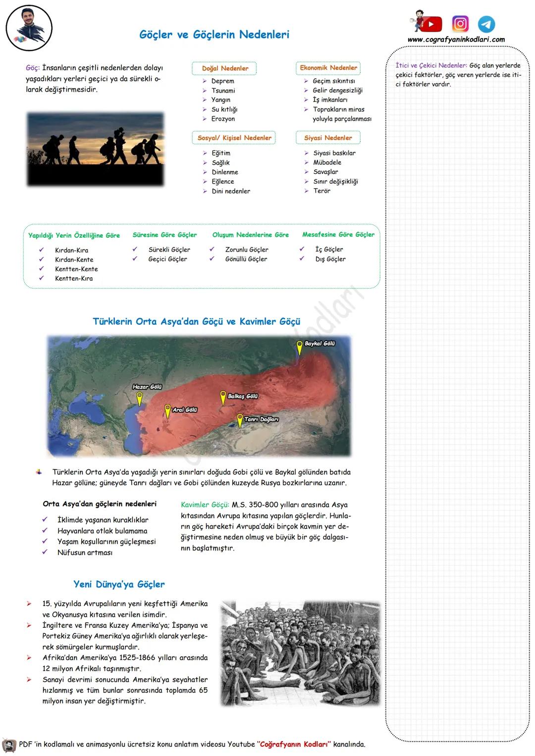
Task: Click the YouTube icon in the header
Action: tap(429, 24)
